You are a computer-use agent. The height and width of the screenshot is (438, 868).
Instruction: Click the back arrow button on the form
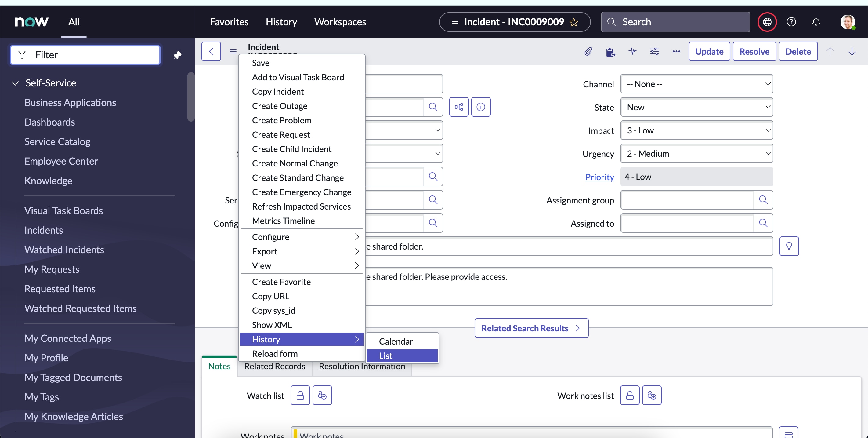tap(211, 51)
